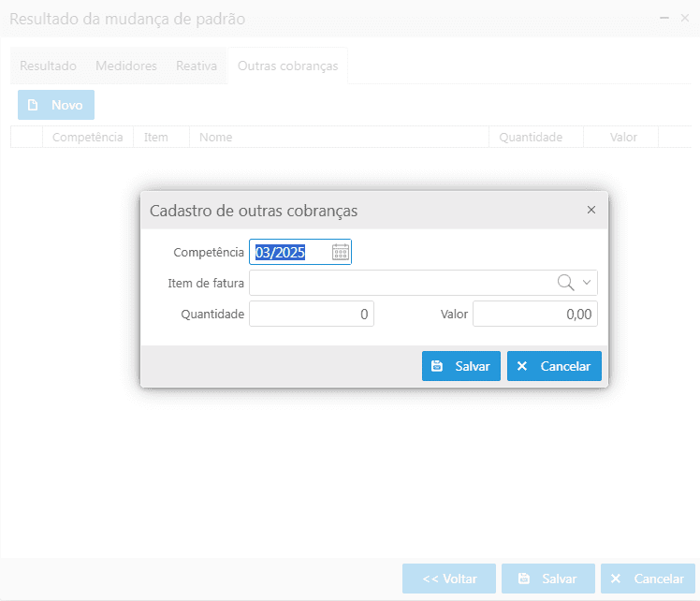The image size is (700, 601).
Task: Click the search magnifier in Item de fatura
Action: point(565,283)
